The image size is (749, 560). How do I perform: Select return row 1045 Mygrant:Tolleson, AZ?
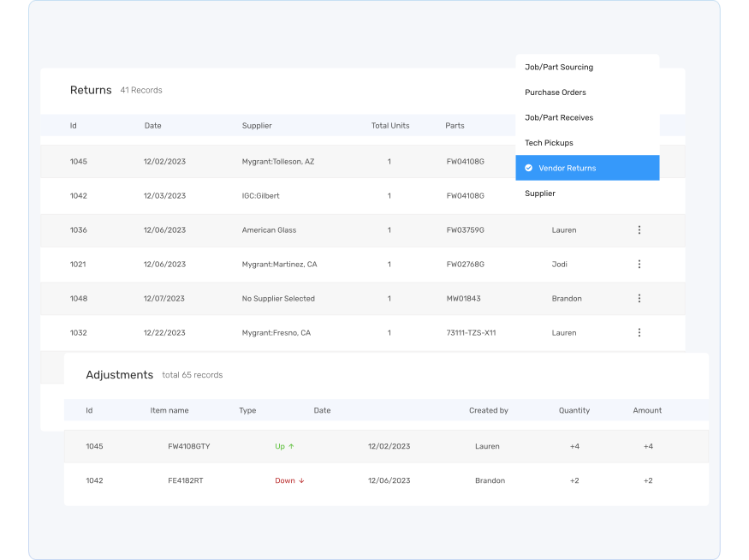click(x=277, y=162)
